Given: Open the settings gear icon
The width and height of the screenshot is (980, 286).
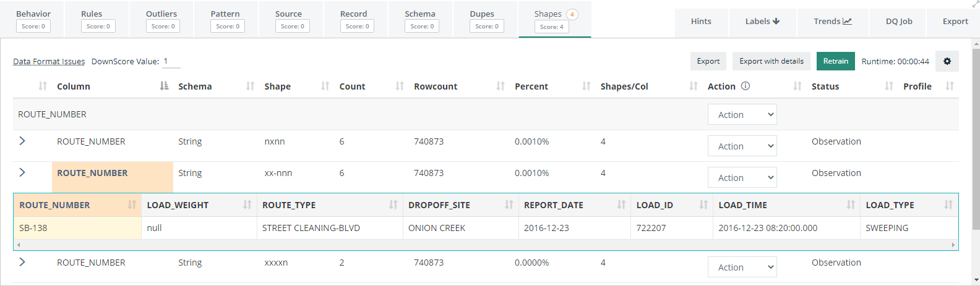Looking at the screenshot, I should pyautogui.click(x=947, y=61).
